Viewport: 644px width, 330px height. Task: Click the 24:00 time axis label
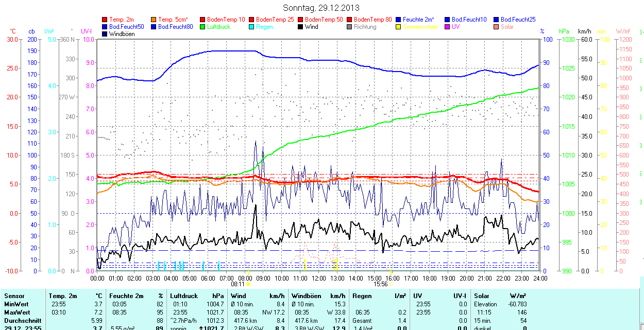click(539, 279)
